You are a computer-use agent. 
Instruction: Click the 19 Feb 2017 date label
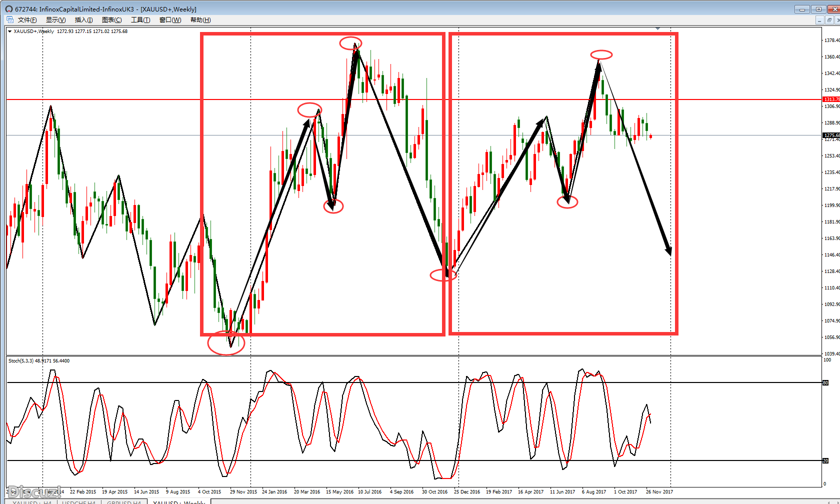point(499,492)
